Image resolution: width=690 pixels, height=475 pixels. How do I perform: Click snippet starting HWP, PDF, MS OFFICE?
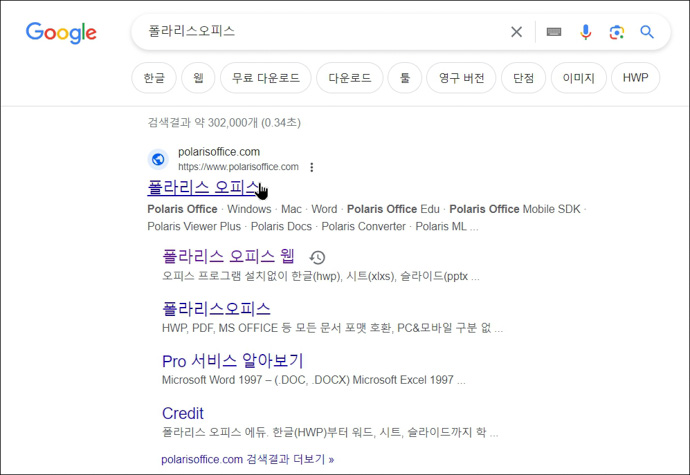click(x=332, y=328)
